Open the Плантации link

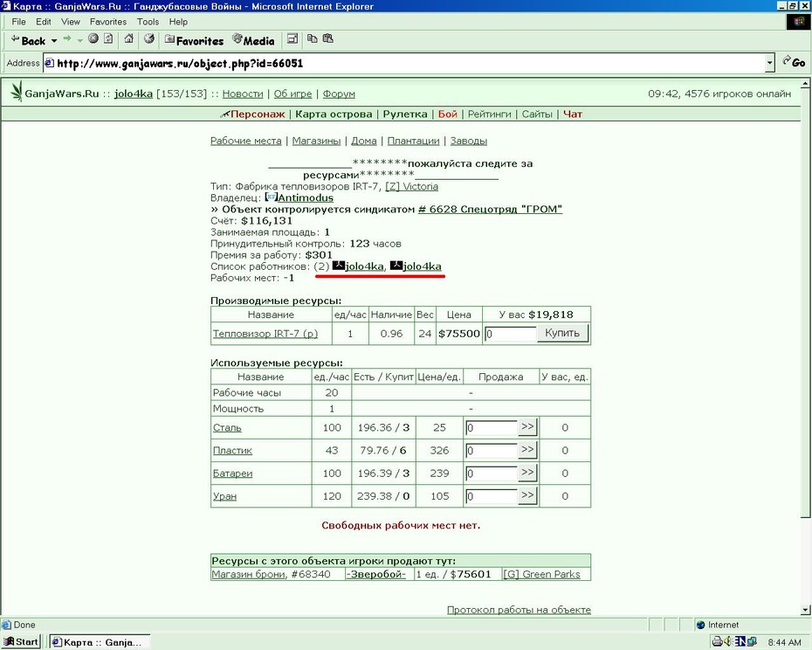[413, 141]
